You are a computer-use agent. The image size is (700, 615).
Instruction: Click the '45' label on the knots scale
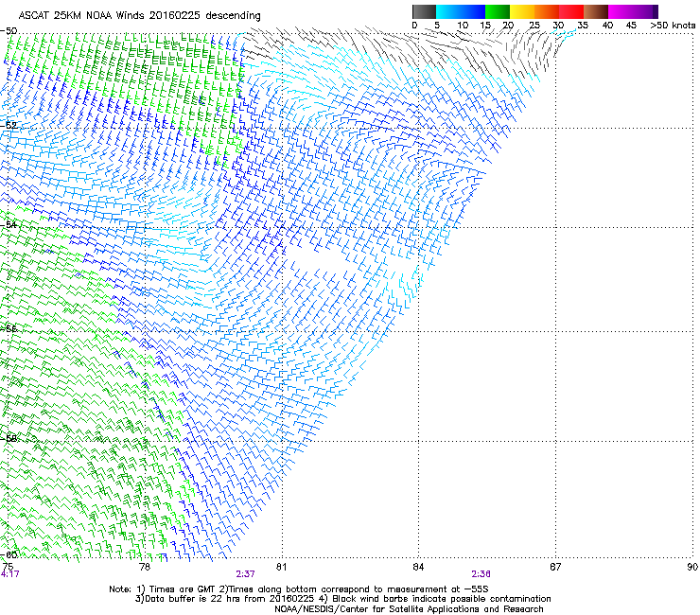pyautogui.click(x=631, y=26)
